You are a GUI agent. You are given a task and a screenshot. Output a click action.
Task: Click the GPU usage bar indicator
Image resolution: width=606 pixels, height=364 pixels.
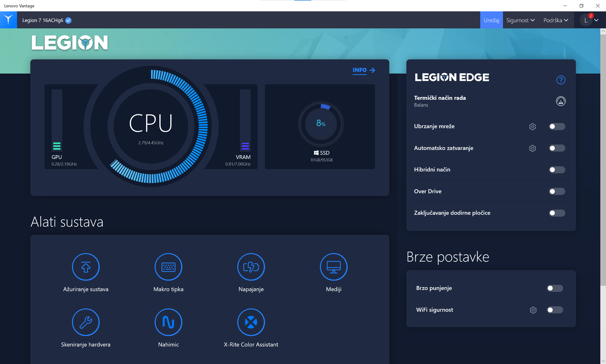tap(57, 120)
